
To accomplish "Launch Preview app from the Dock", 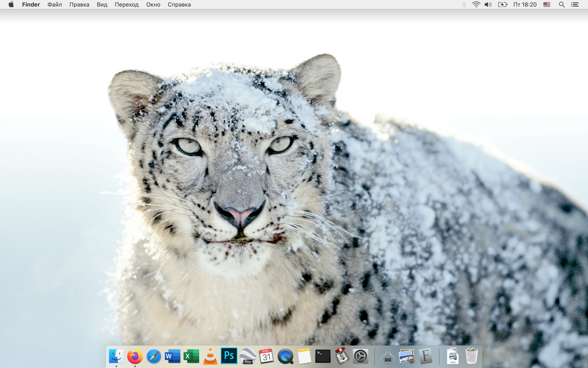I will 407,356.
